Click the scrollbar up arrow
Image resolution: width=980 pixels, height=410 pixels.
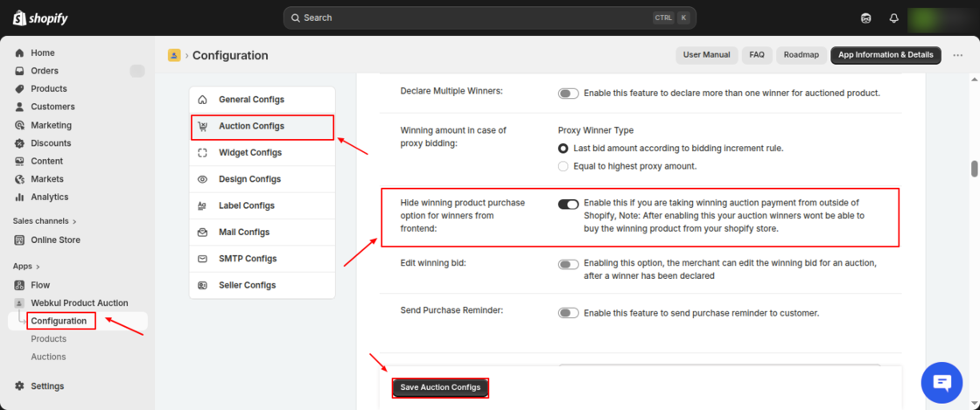click(974, 80)
